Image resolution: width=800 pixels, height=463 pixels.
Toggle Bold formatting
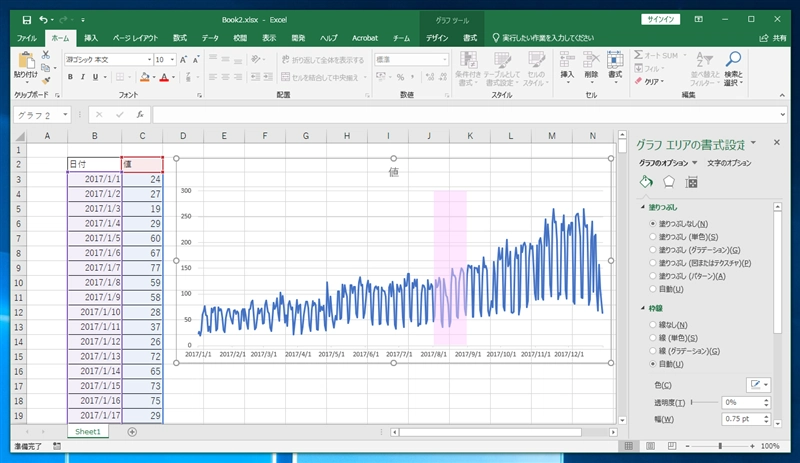tap(70, 77)
